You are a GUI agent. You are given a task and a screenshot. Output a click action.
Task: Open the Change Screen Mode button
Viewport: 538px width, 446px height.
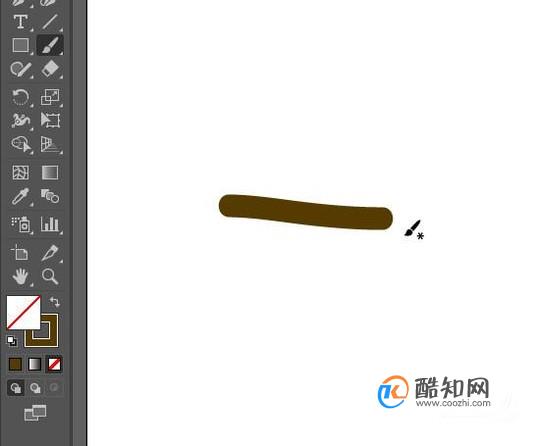[35, 413]
